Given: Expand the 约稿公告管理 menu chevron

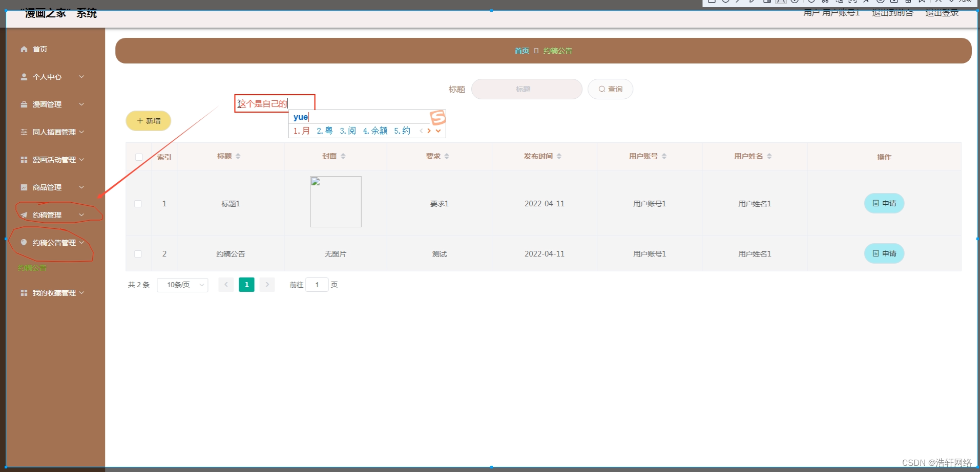Looking at the screenshot, I should [x=81, y=243].
